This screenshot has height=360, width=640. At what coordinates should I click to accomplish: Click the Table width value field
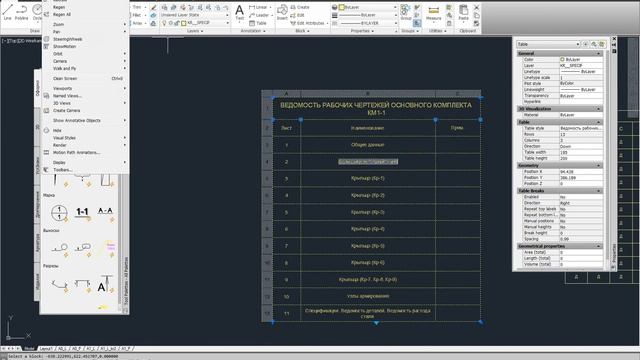581,152
